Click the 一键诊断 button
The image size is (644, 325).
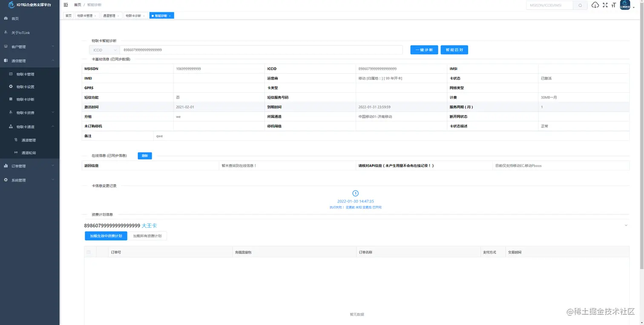pyautogui.click(x=424, y=50)
